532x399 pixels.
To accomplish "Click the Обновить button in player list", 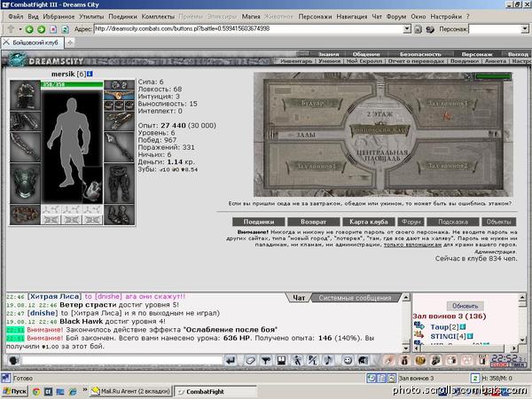I will 465,306.
